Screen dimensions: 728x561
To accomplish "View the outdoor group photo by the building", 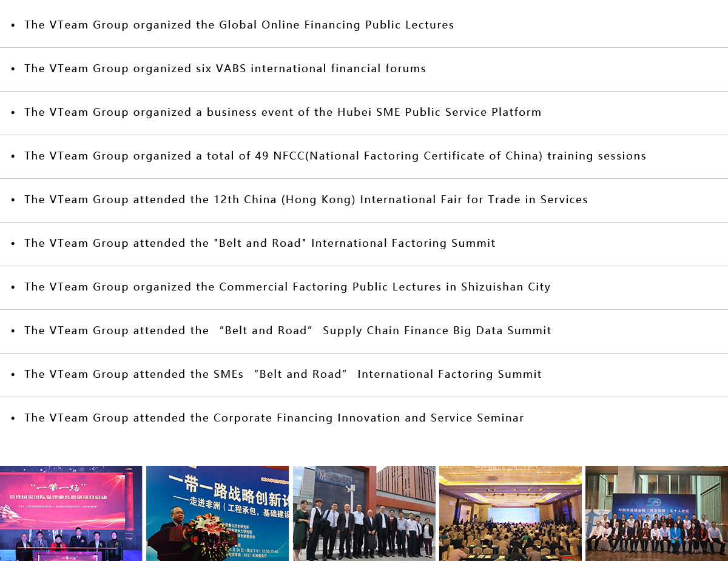I will click(364, 513).
